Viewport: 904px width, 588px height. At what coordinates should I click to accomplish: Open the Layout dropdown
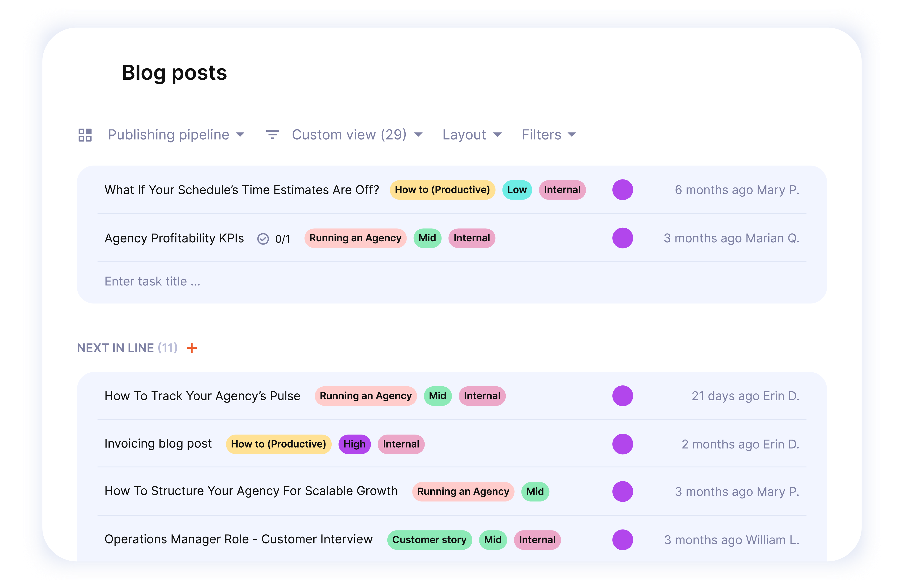point(472,134)
